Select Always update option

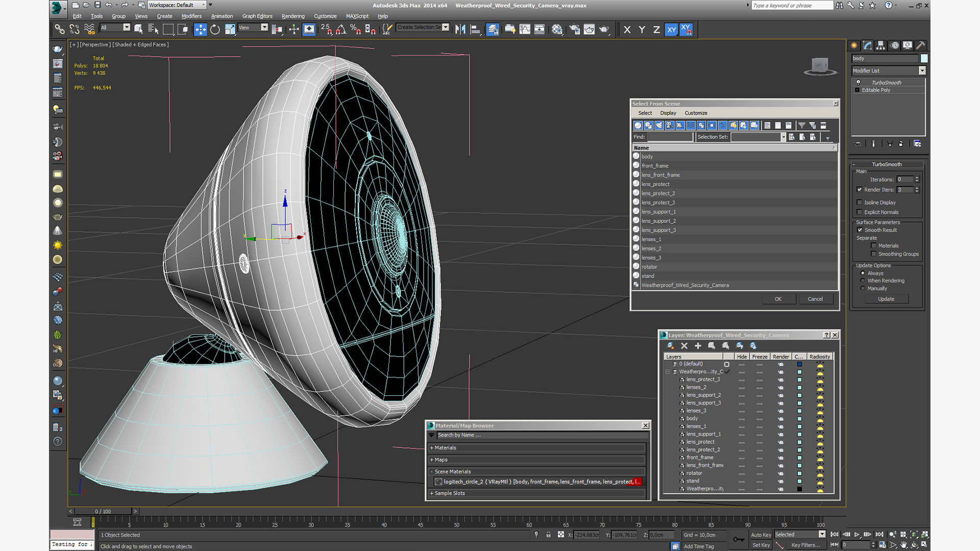point(863,273)
